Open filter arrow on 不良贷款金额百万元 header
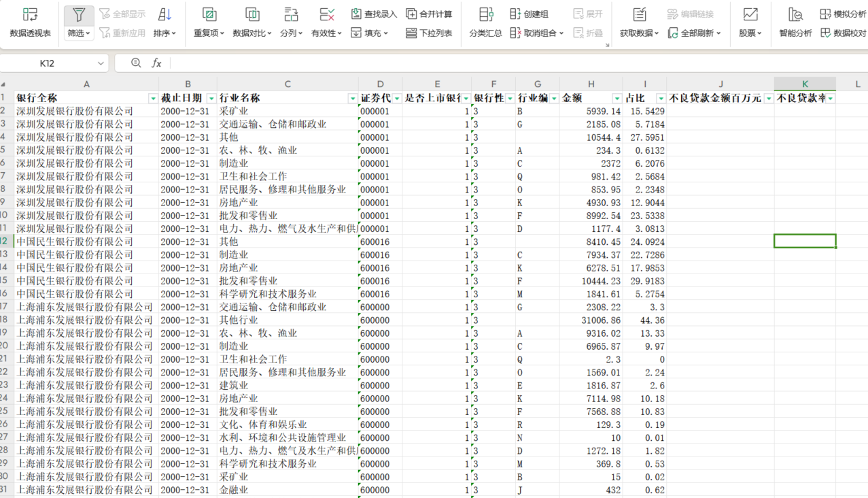This screenshot has width=868, height=498. [768, 99]
